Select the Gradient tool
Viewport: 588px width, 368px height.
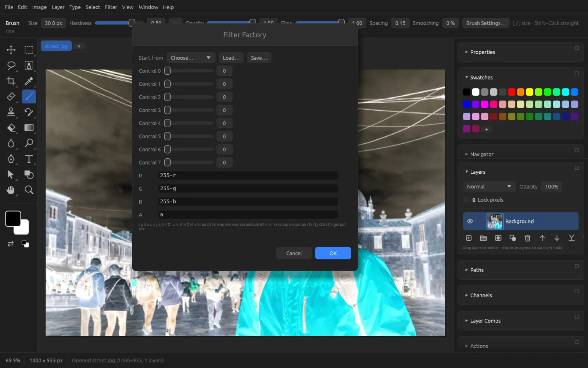(29, 128)
